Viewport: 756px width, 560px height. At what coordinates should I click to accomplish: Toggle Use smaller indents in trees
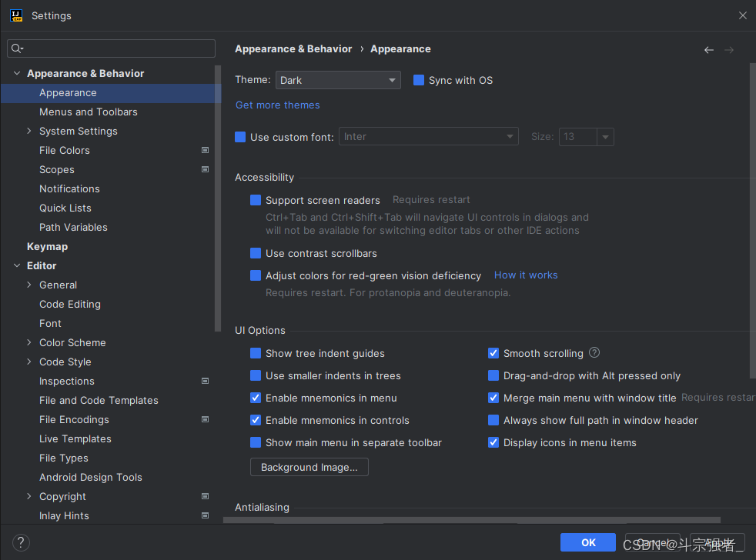coord(256,375)
